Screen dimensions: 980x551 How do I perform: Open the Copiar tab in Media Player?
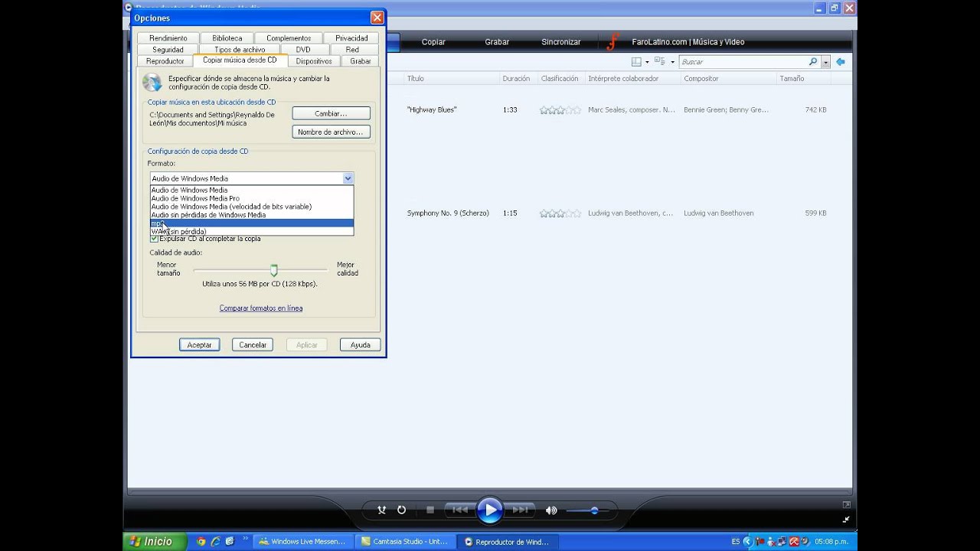[433, 42]
